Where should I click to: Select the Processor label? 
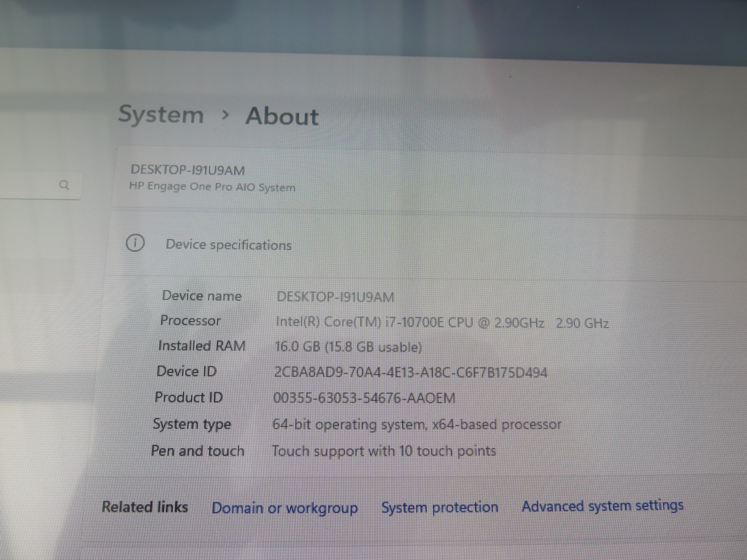pos(190,321)
